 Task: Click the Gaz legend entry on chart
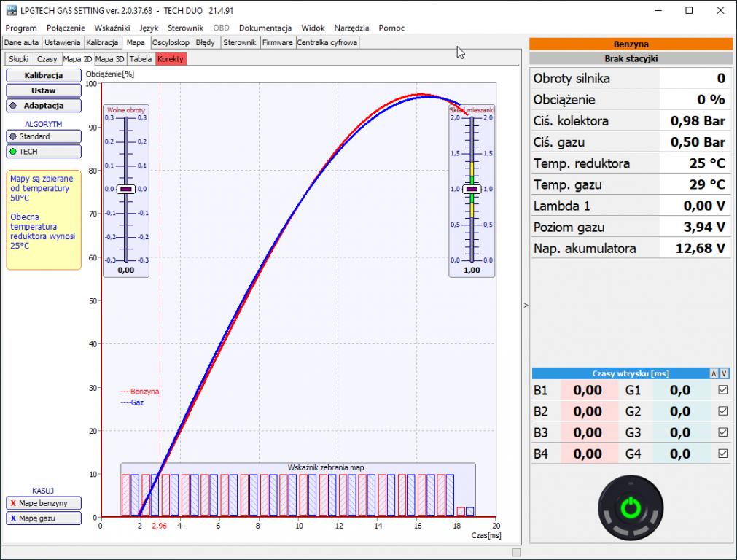click(x=132, y=402)
